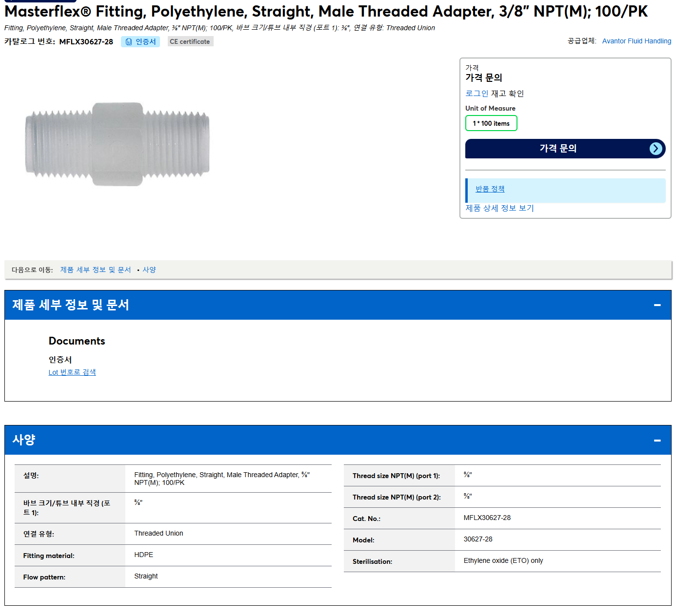Click the 사양 section header bar
Viewport: 675px width, 616px height.
pos(337,440)
